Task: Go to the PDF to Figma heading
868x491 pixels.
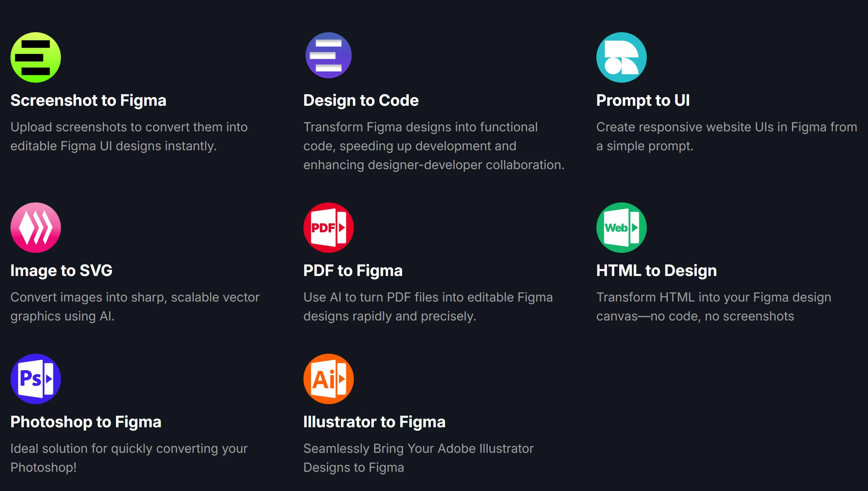Action: 353,271
